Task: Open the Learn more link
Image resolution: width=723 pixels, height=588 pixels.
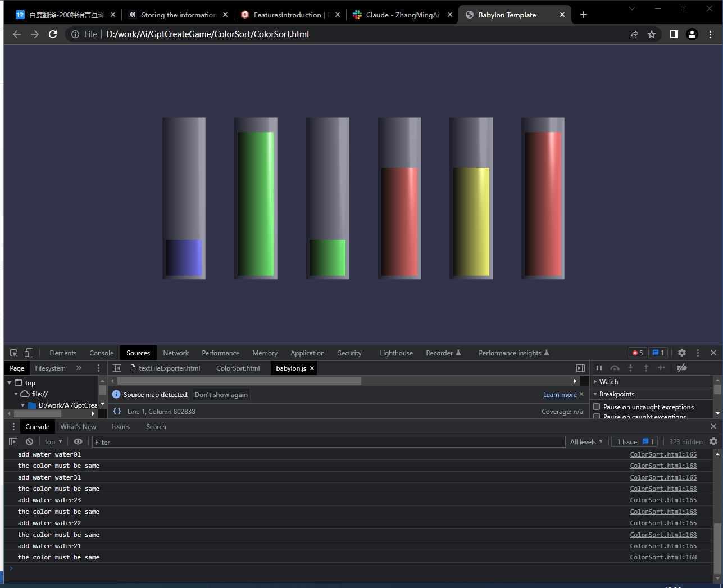Action: pos(560,395)
